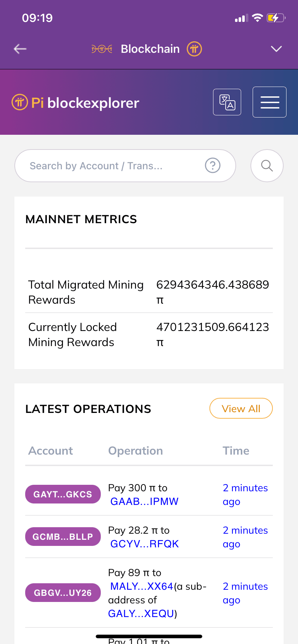Image resolution: width=298 pixels, height=644 pixels.
Task: Tap the cellular signal bars icon
Action: [x=241, y=18]
